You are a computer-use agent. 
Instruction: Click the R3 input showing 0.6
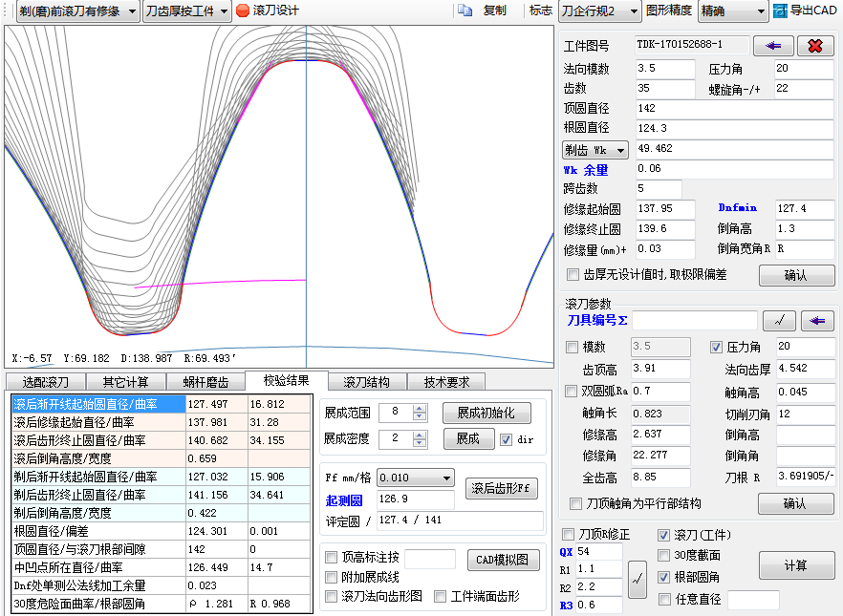599,605
